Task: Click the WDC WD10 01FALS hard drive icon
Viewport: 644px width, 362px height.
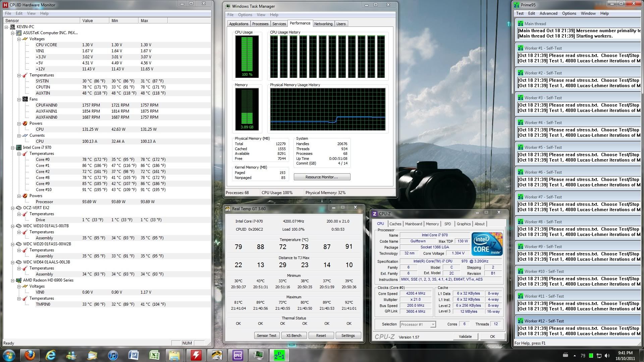Action: [19, 226]
